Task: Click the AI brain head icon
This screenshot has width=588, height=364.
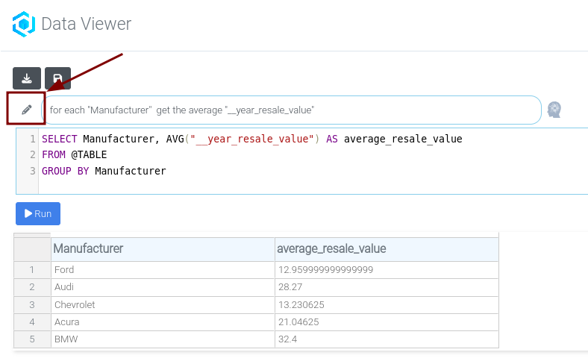Action: tap(554, 110)
